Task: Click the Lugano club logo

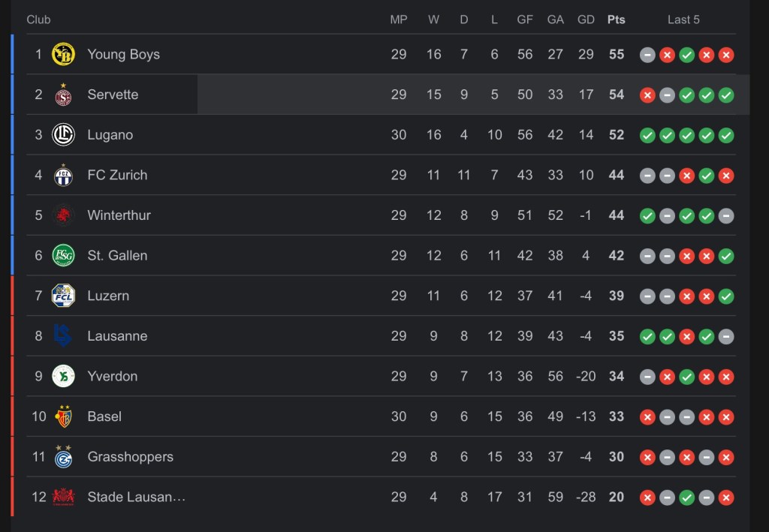Action: click(x=63, y=135)
